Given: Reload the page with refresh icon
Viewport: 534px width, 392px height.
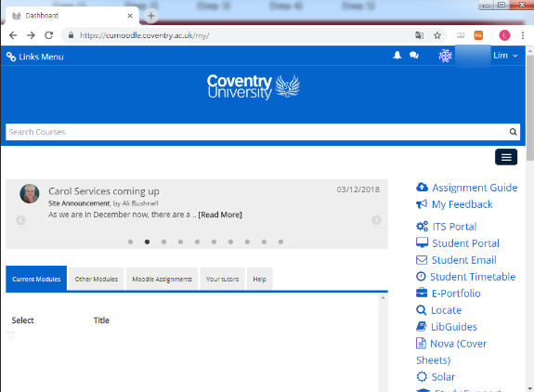Looking at the screenshot, I should pos(49,35).
